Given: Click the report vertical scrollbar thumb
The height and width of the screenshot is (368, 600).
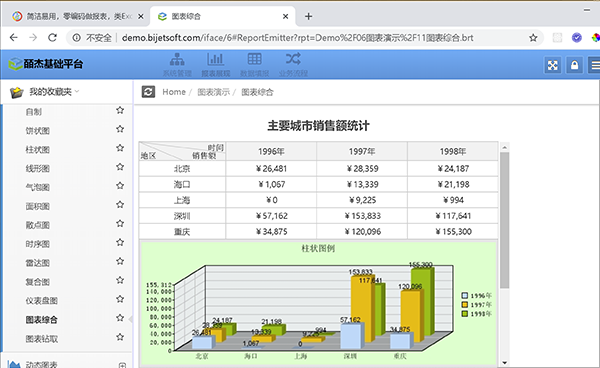Looking at the screenshot, I should [505, 220].
